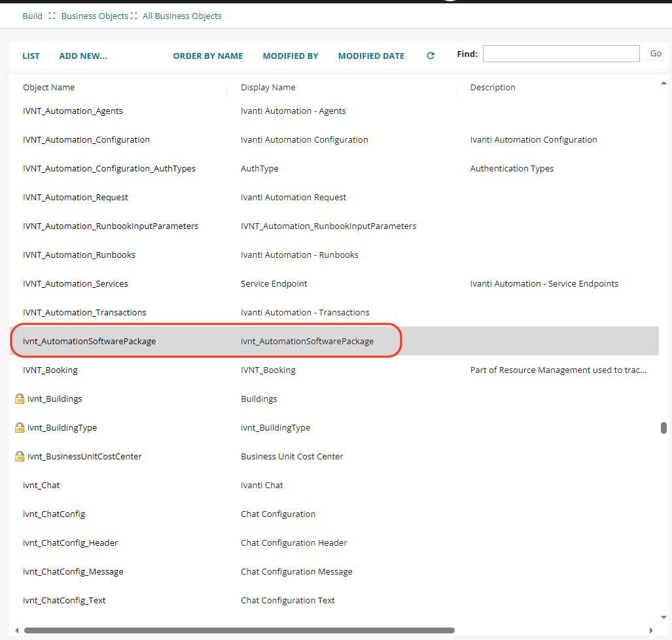The height and width of the screenshot is (640, 672).
Task: Click into the Find text field
Action: [561, 54]
